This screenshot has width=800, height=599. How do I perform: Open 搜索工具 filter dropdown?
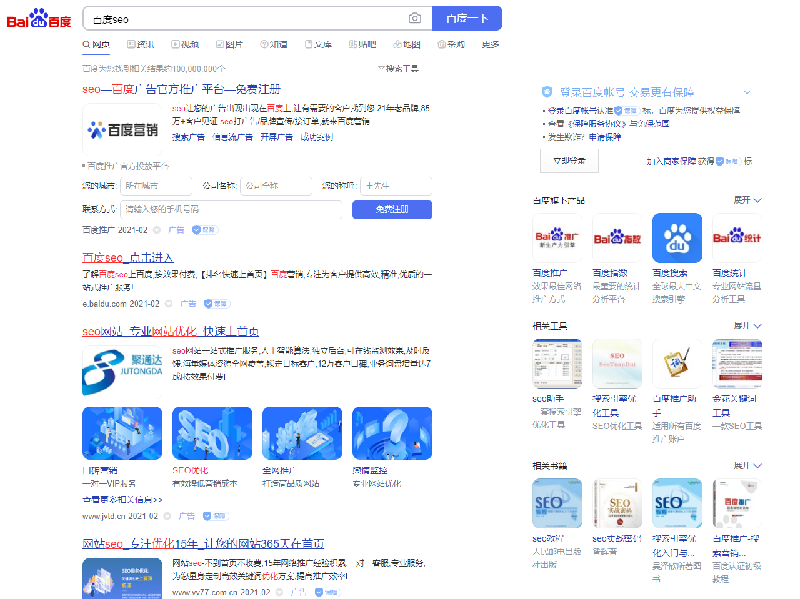(x=398, y=68)
